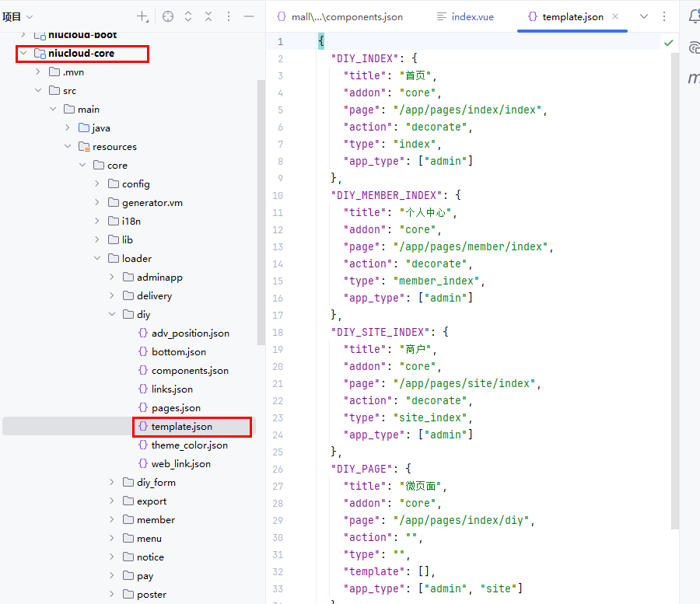The height and width of the screenshot is (604, 700).
Task: Collapse the diy folder in tree
Action: (113, 315)
